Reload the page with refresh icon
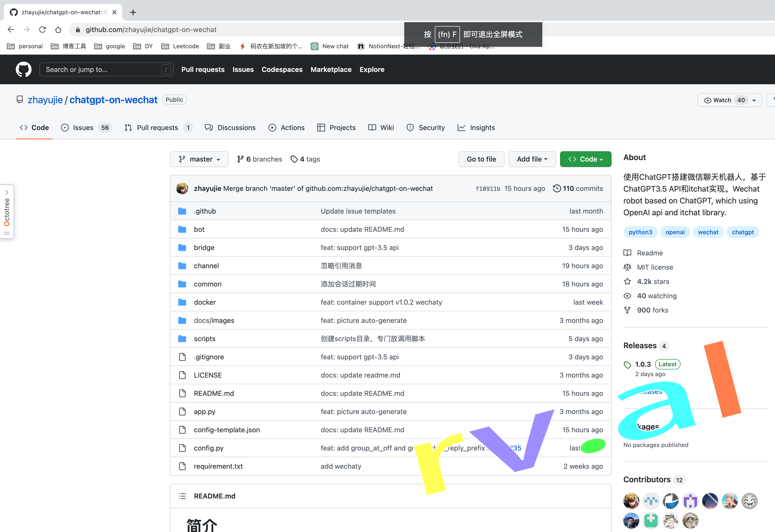Image resolution: width=775 pixels, height=532 pixels. (x=42, y=30)
